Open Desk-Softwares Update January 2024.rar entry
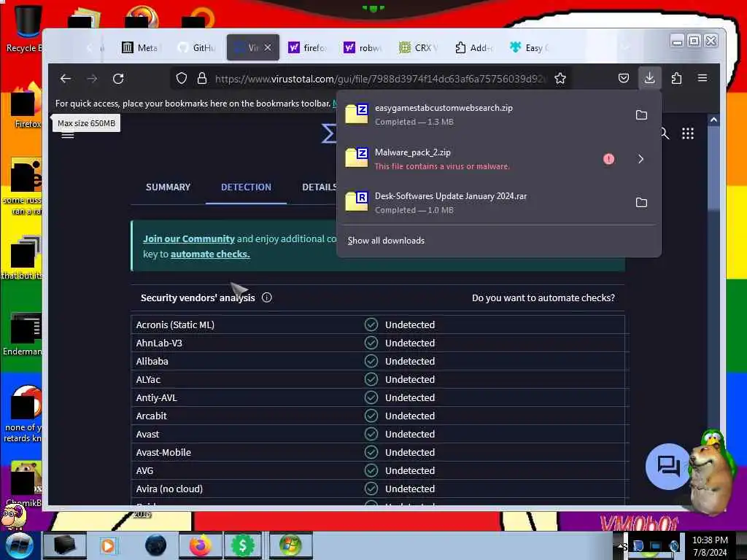 click(498, 203)
